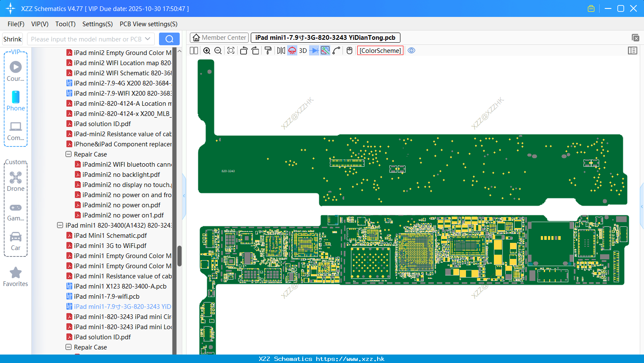Collapse the first Repair Case folder
Screen dimensions: 644x363
tap(69, 154)
